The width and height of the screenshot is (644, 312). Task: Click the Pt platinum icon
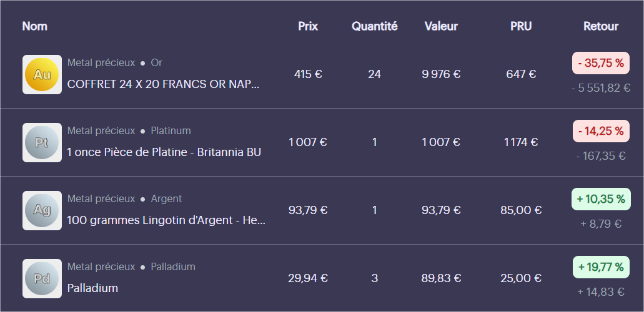pyautogui.click(x=42, y=142)
